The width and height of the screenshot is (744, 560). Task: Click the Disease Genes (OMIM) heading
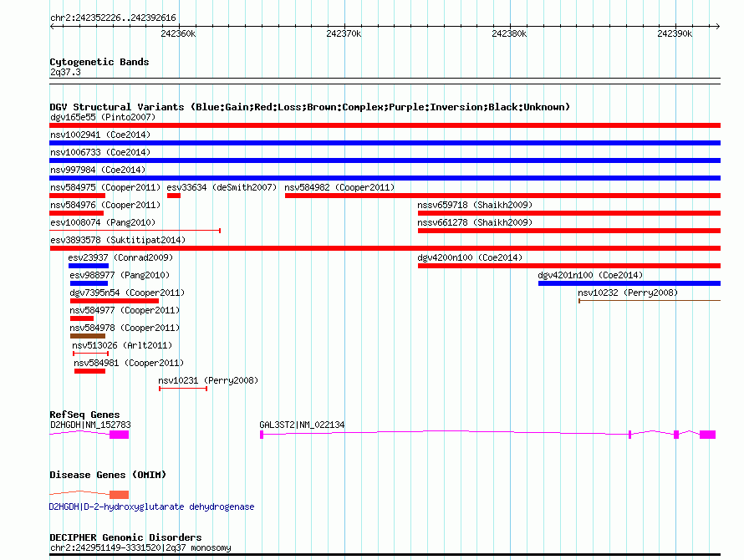108,475
